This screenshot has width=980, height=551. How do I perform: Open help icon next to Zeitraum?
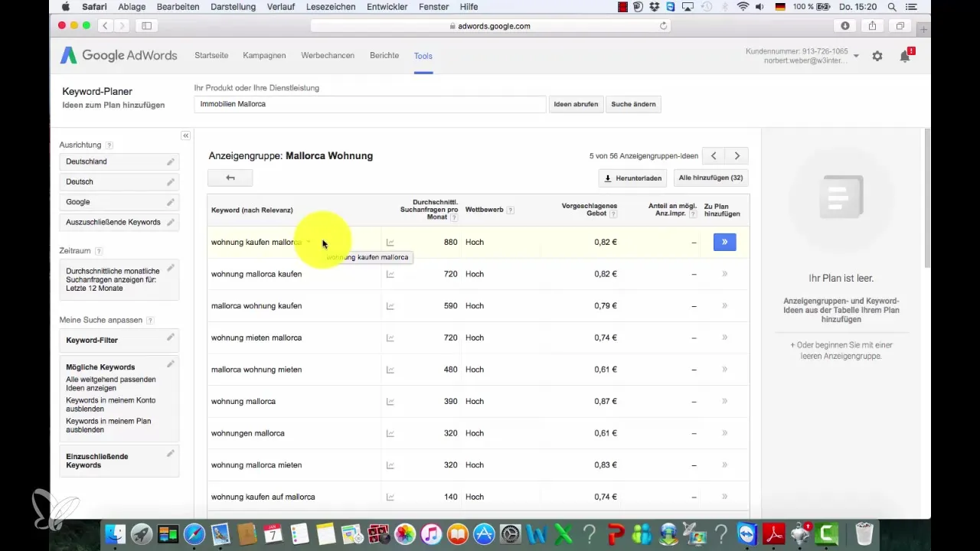tap(99, 251)
